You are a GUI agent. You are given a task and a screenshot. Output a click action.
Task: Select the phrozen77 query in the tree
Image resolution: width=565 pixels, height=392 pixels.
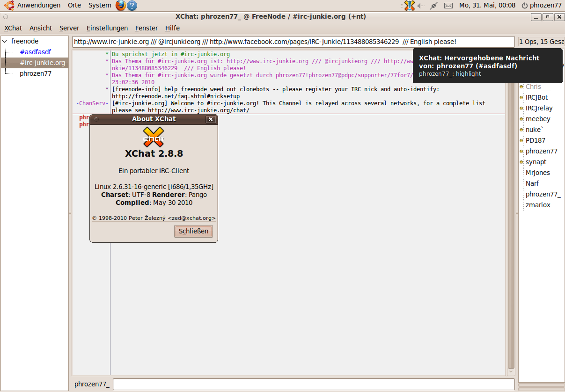(x=36, y=73)
